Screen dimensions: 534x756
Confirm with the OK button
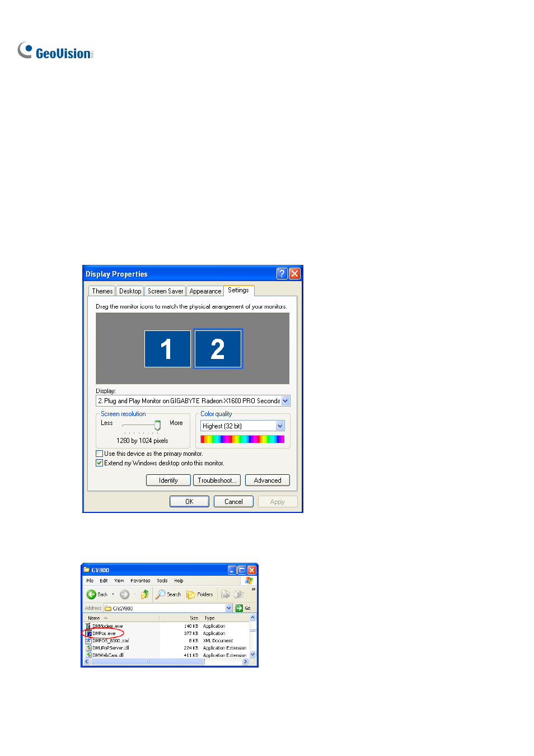pyautogui.click(x=189, y=502)
